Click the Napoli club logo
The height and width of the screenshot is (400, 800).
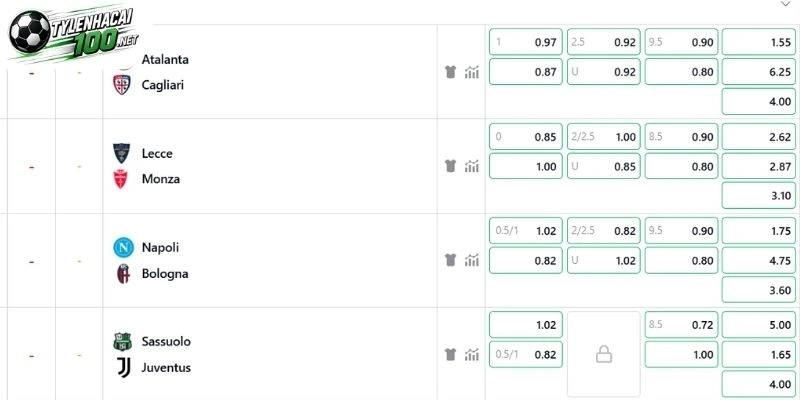[x=123, y=247]
